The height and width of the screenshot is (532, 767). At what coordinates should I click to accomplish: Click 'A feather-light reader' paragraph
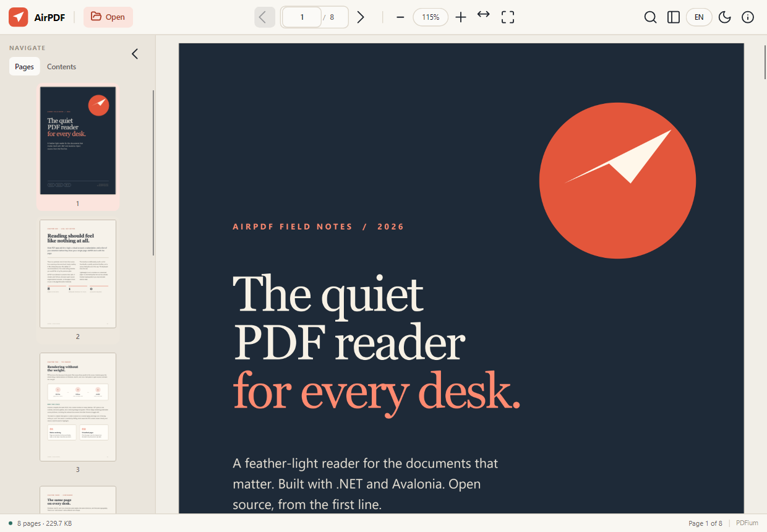[x=366, y=484]
